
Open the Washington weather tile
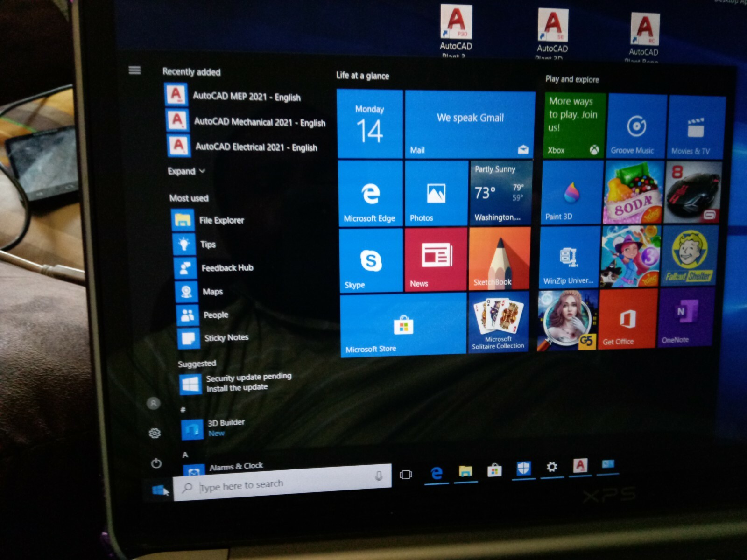pos(501,193)
